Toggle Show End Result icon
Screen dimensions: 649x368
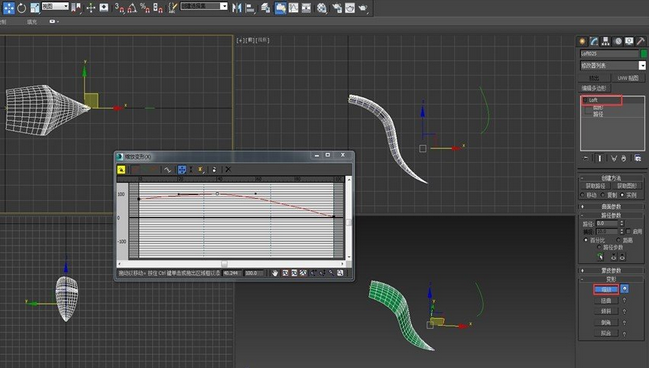click(x=599, y=158)
